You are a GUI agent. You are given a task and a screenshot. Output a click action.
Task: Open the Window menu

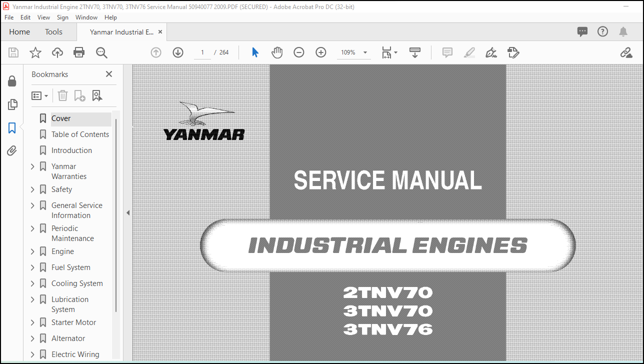[x=86, y=17]
